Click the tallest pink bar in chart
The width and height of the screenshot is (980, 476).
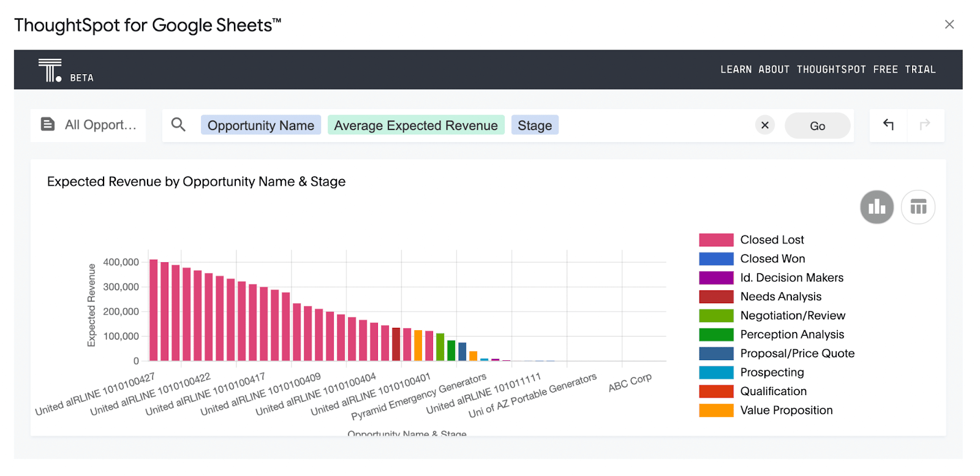154,310
